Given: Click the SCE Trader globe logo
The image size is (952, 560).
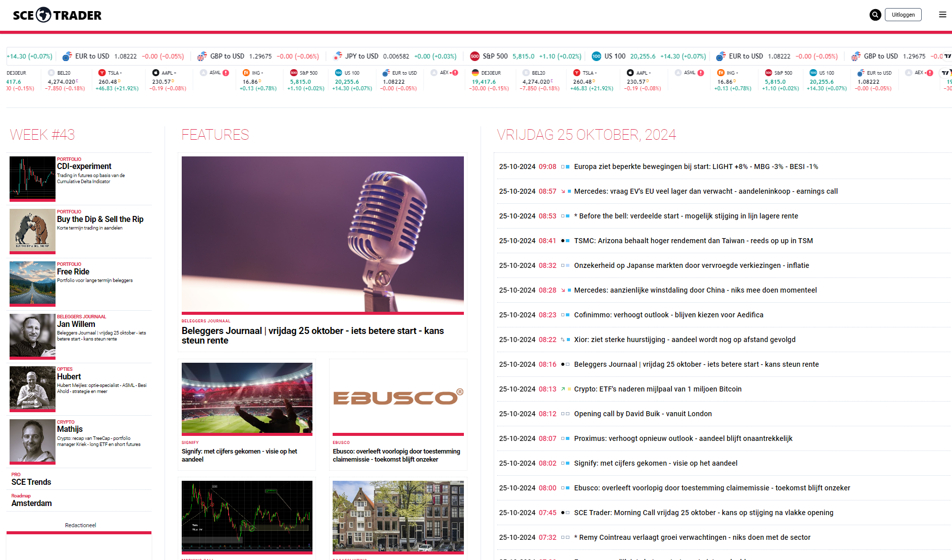Looking at the screenshot, I should (43, 15).
